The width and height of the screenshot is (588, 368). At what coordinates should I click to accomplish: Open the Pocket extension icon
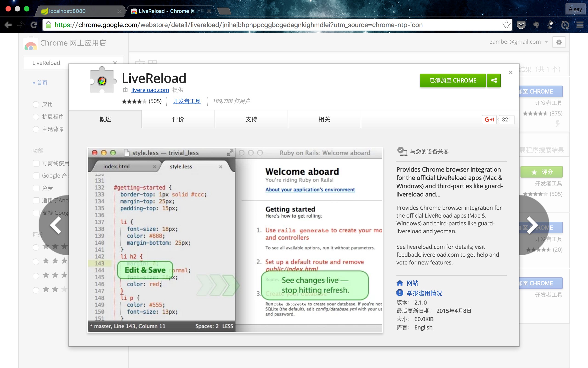point(521,25)
